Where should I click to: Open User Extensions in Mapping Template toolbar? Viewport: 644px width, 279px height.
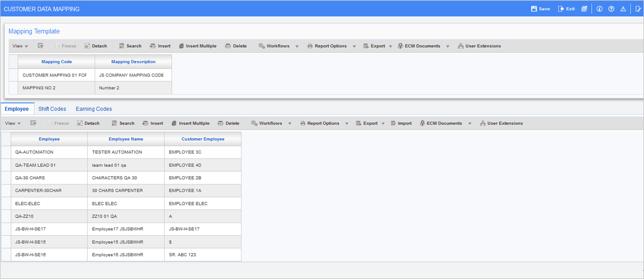pyautogui.click(x=479, y=46)
